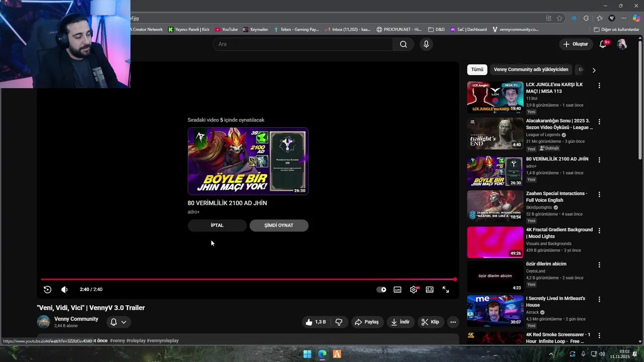
Task: Select the Tümü filter chip
Action: pyautogui.click(x=477, y=69)
